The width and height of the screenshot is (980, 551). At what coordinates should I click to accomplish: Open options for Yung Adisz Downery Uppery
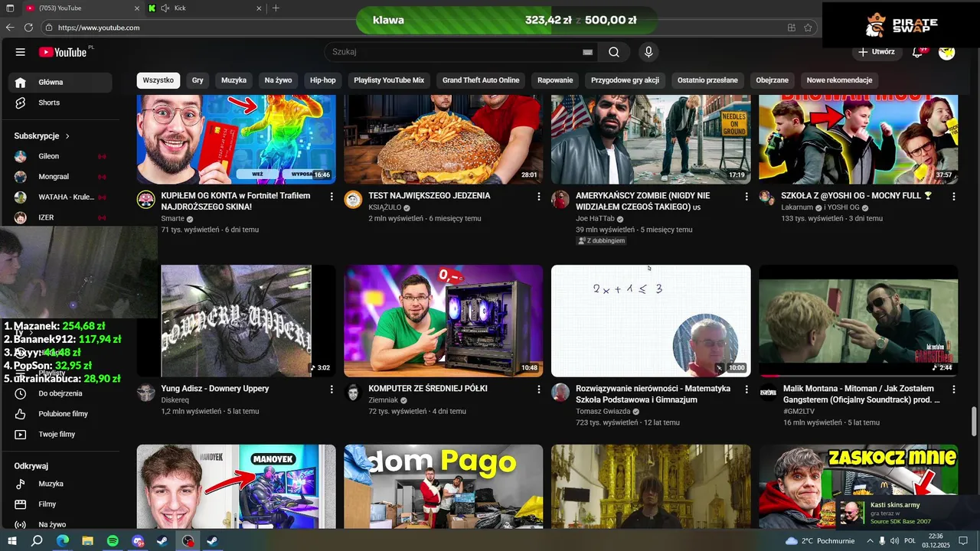tap(332, 390)
